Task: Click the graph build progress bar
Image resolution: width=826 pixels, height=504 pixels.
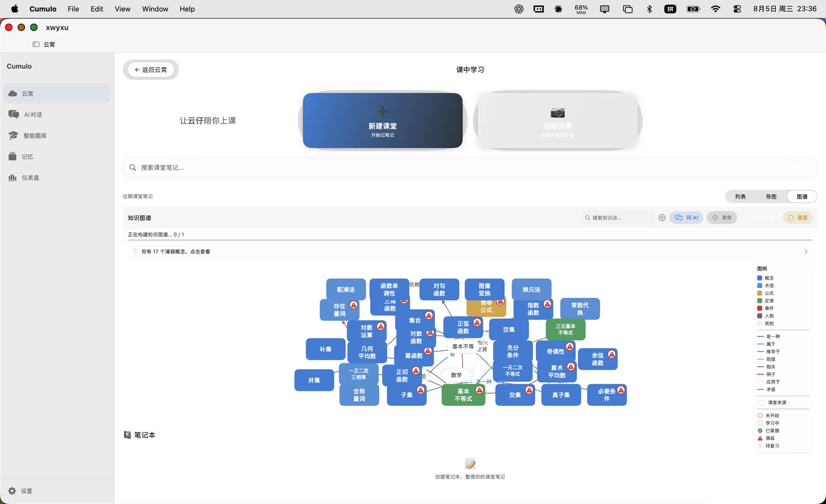Action: coord(470,240)
